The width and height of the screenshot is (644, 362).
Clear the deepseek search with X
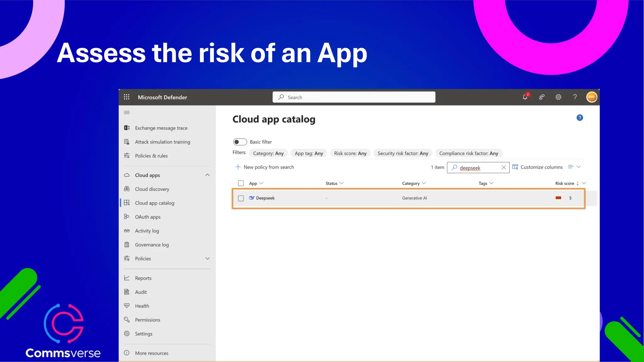coord(504,167)
